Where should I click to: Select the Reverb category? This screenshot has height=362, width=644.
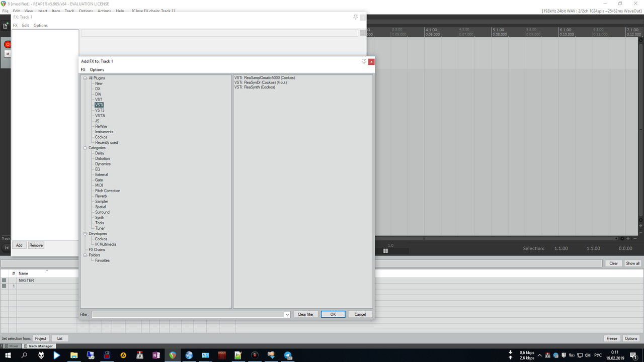[101, 196]
